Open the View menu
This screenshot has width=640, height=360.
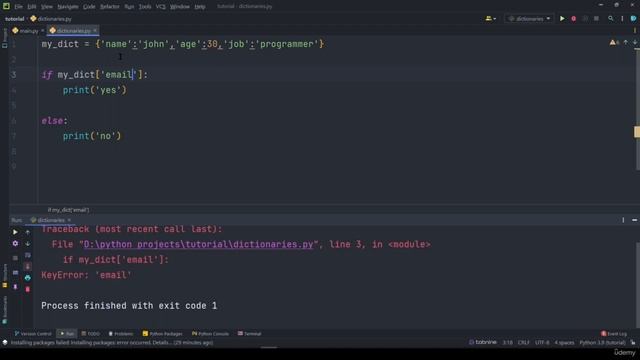(47, 7)
